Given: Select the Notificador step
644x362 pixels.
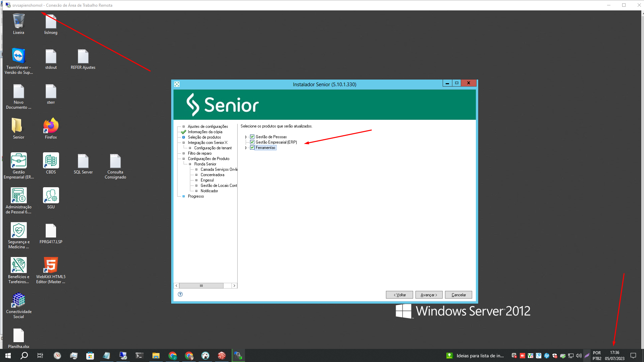Looking at the screenshot, I should click(x=209, y=191).
